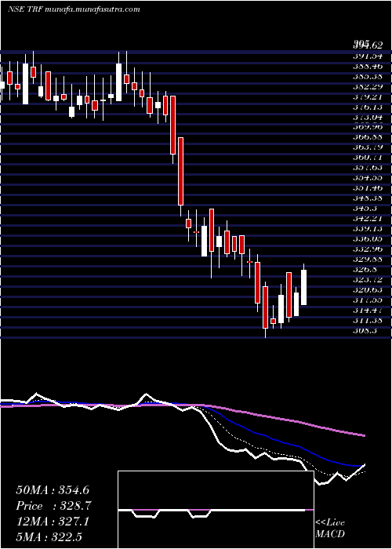Click the 385.38 price axis label

pos(368,76)
